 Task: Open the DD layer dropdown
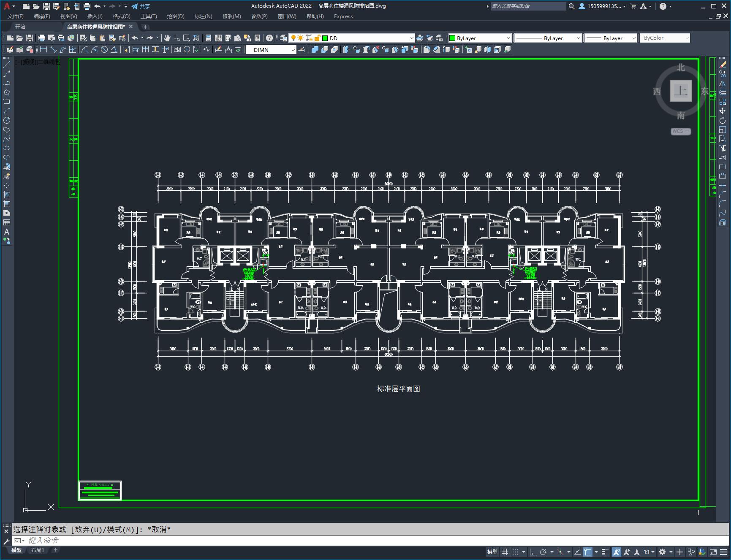click(x=411, y=38)
